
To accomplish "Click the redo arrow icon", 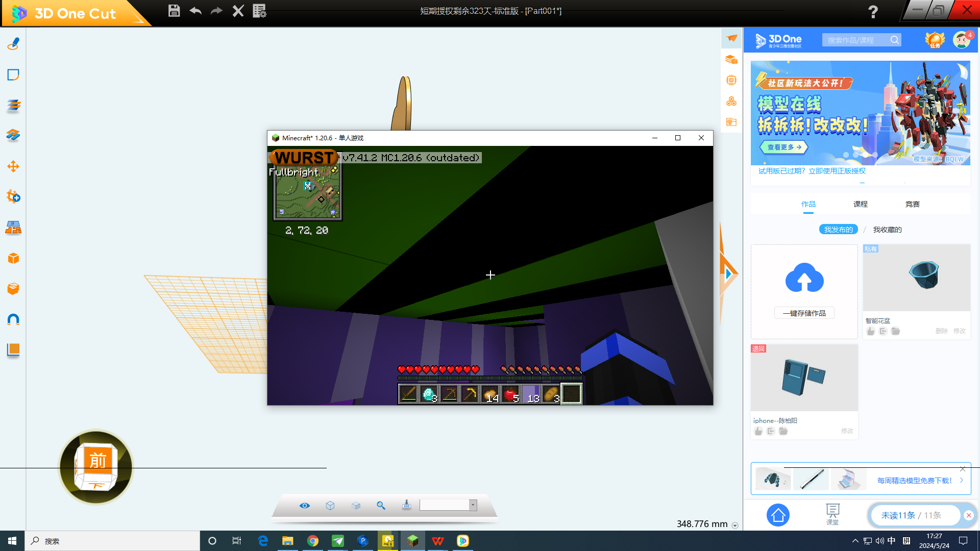I will [216, 11].
